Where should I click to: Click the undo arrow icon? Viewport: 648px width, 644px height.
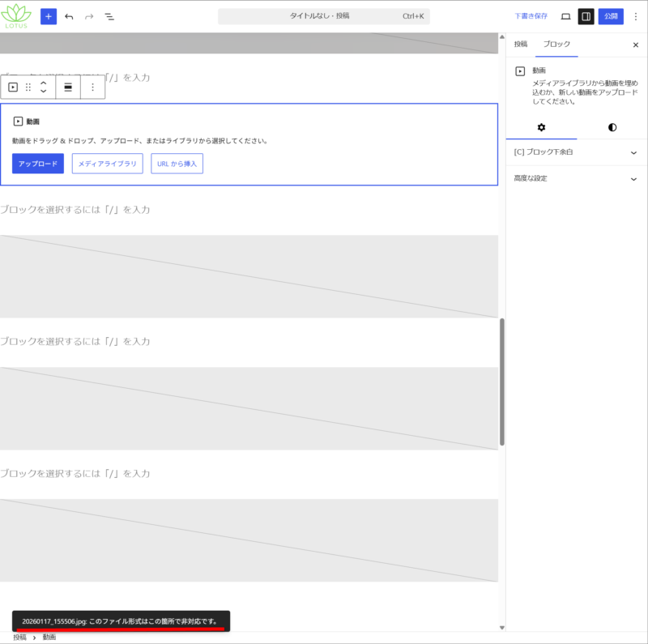(69, 16)
